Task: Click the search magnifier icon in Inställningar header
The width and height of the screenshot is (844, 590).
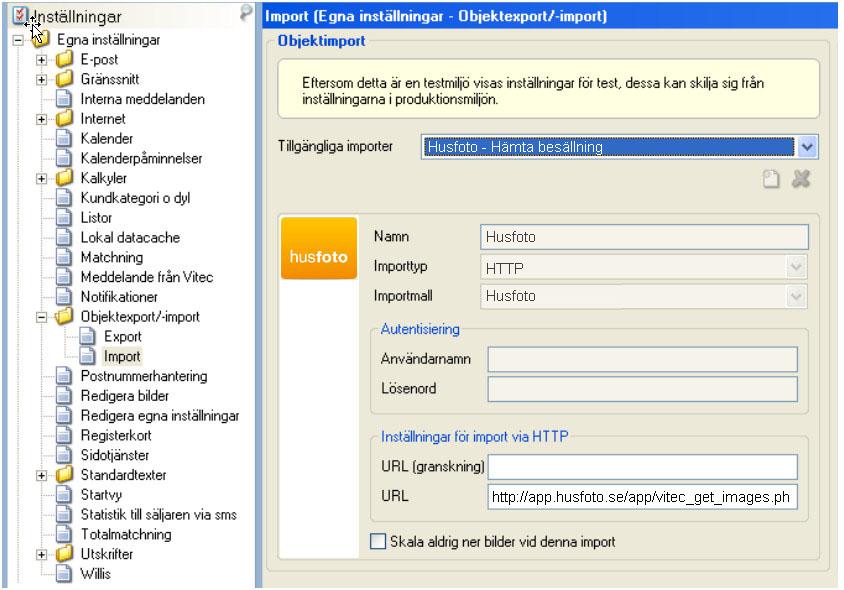Action: (245, 12)
